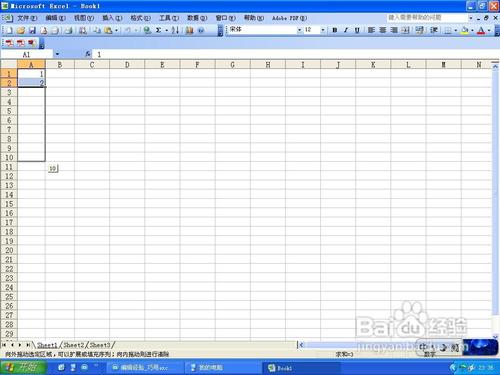500x375 pixels.
Task: Apply yellow fill color bucket
Action: click(x=465, y=30)
